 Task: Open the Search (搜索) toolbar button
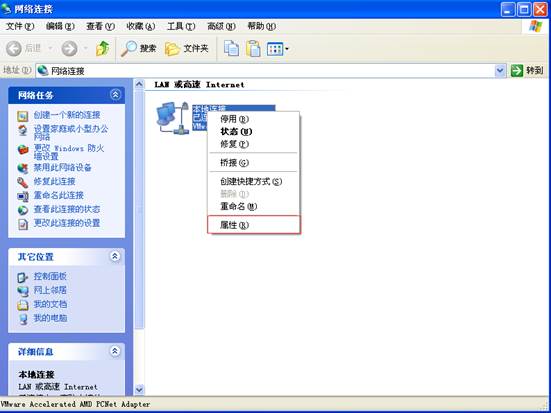138,49
